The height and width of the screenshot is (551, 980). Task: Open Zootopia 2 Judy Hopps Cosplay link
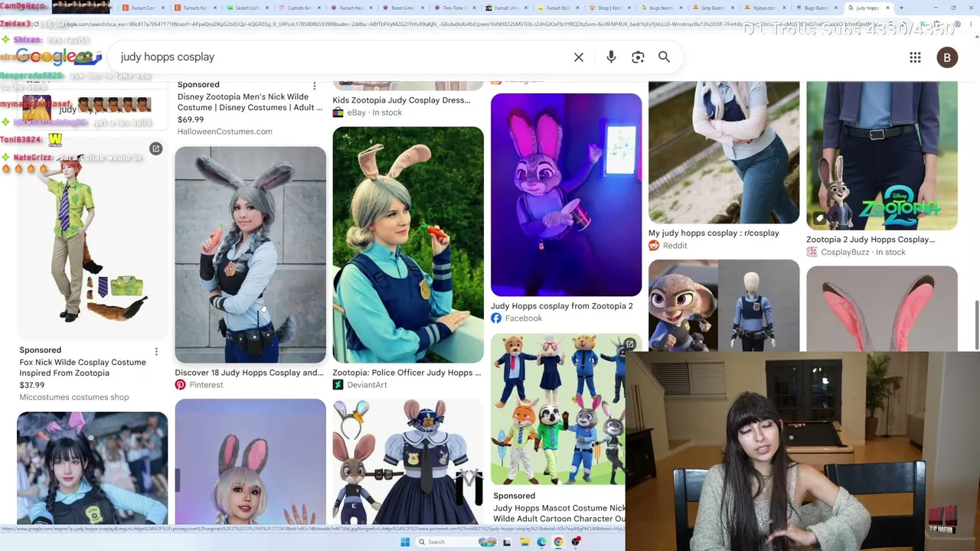click(871, 240)
